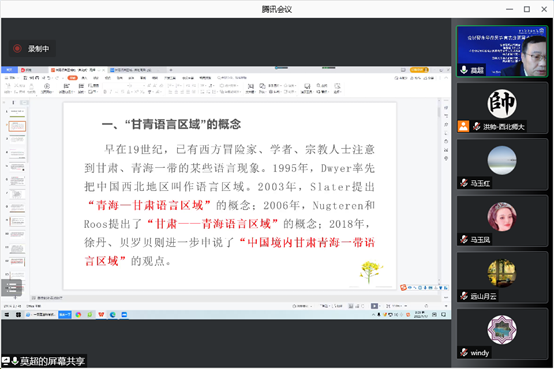
Task: Click the red recording indicator 录制中
Action: tap(31, 48)
